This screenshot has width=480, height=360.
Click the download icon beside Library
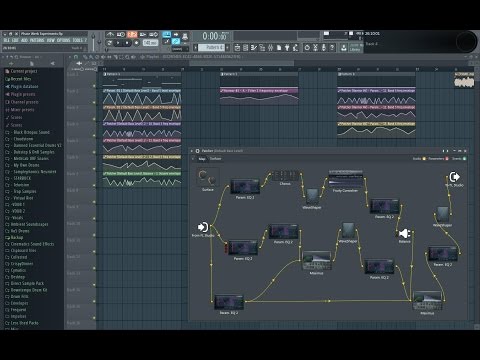pyautogui.click(x=344, y=48)
